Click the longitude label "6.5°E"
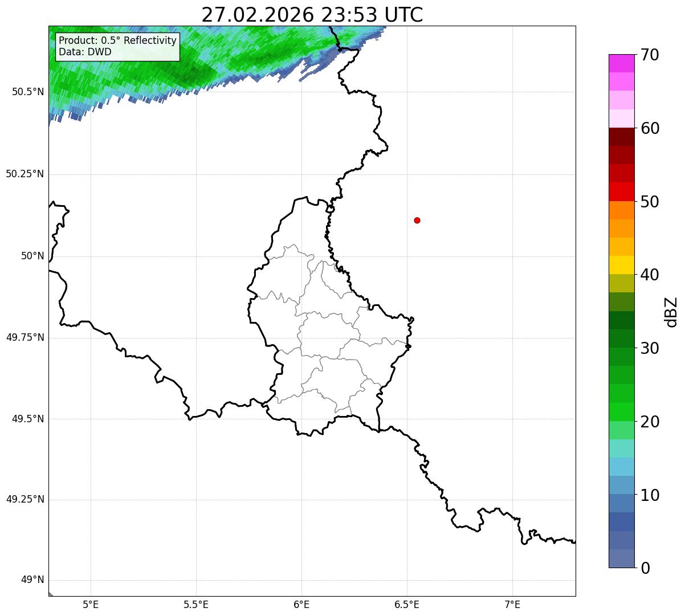Image resolution: width=685 pixels, height=616 pixels. [x=407, y=605]
